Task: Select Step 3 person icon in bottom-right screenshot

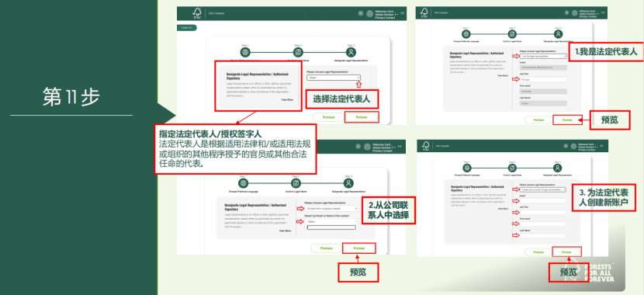Action: point(557,168)
